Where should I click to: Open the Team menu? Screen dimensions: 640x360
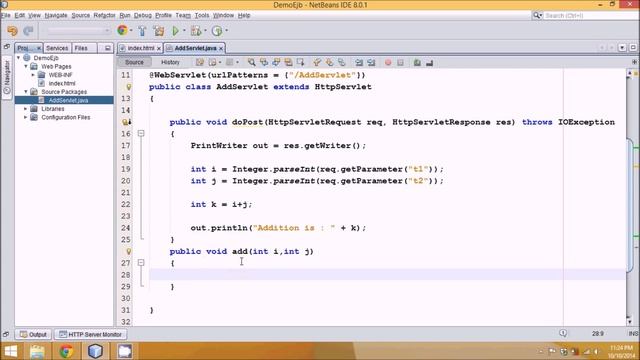pyautogui.click(x=183, y=16)
